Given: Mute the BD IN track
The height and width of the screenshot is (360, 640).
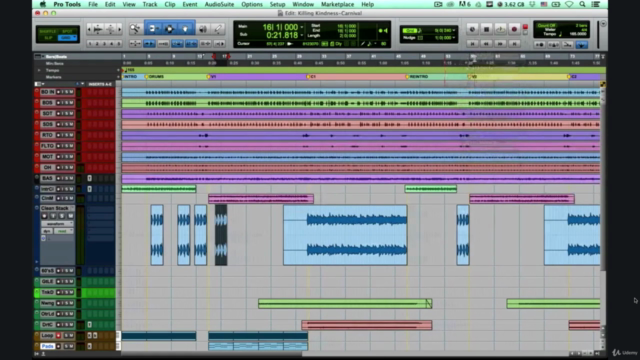Looking at the screenshot, I should pyautogui.click(x=71, y=92).
